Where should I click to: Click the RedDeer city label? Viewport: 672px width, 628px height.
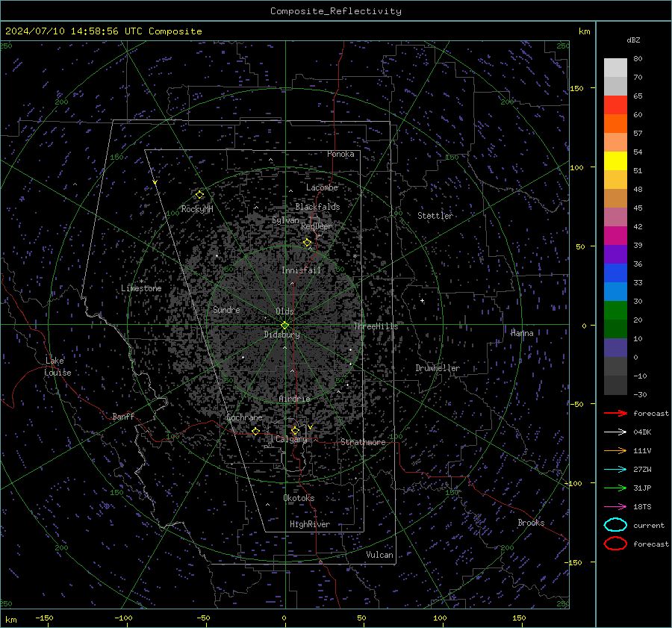pos(317,226)
